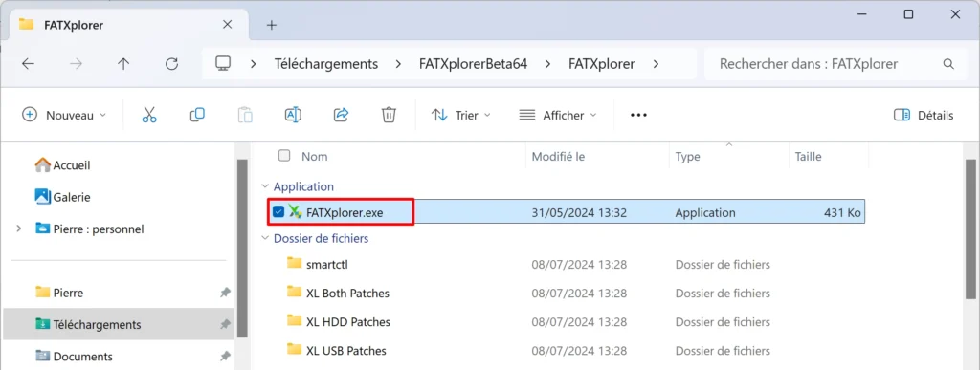The image size is (980, 370).
Task: Click the Cut scissors icon
Action: pyautogui.click(x=148, y=115)
